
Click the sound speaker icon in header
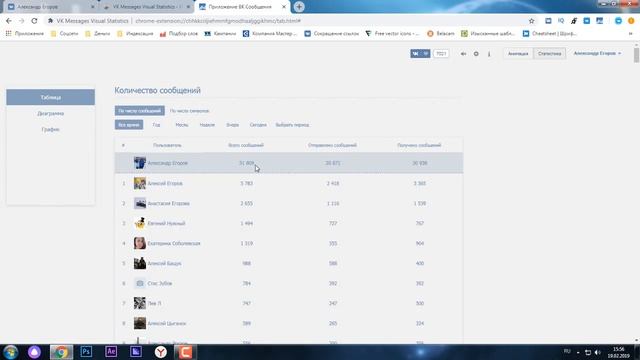tap(463, 53)
